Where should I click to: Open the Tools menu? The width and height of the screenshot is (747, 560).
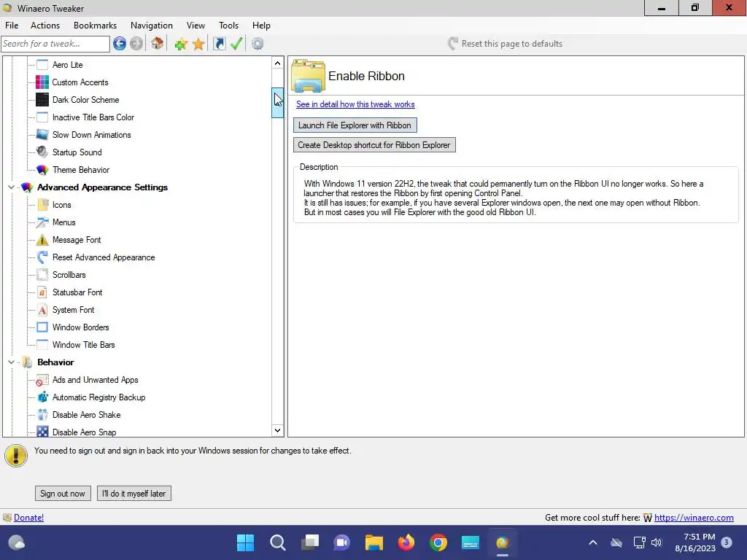pos(228,26)
